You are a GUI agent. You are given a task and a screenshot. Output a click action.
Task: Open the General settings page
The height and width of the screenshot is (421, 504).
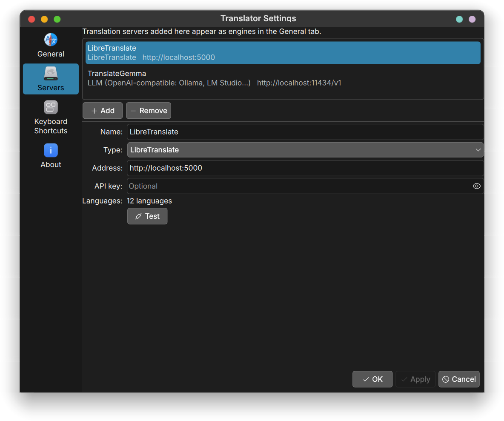point(51,45)
